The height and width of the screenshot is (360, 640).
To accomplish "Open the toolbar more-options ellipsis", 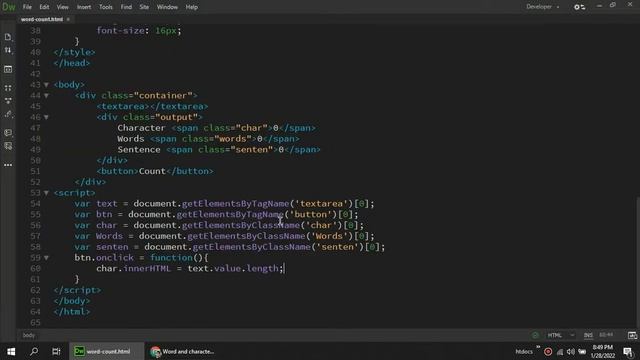I will tap(8, 165).
